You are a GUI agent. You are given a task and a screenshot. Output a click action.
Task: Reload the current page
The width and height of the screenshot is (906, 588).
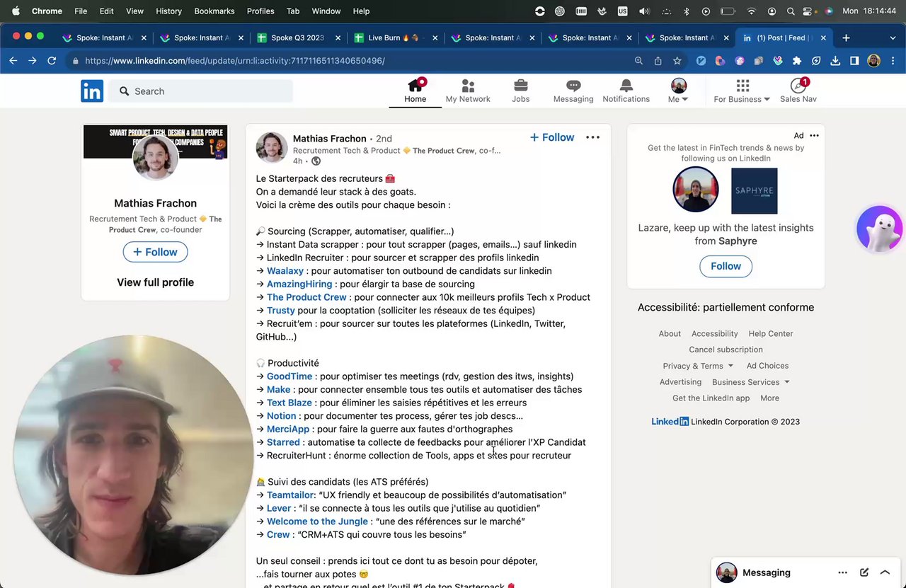pos(52,61)
